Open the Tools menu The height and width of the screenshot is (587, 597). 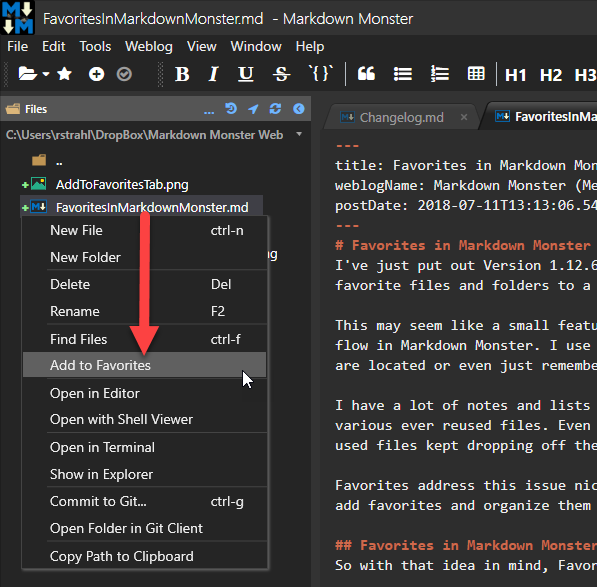95,46
